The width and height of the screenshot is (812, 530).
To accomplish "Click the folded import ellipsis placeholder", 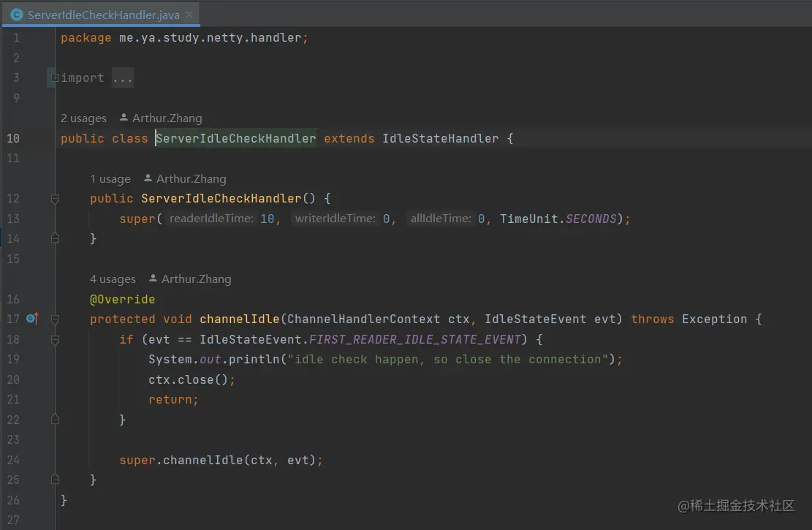I will (123, 78).
